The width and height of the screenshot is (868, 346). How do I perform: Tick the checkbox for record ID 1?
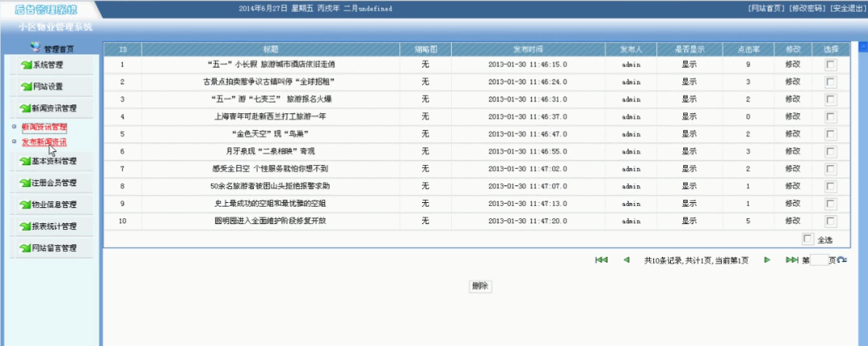click(831, 64)
